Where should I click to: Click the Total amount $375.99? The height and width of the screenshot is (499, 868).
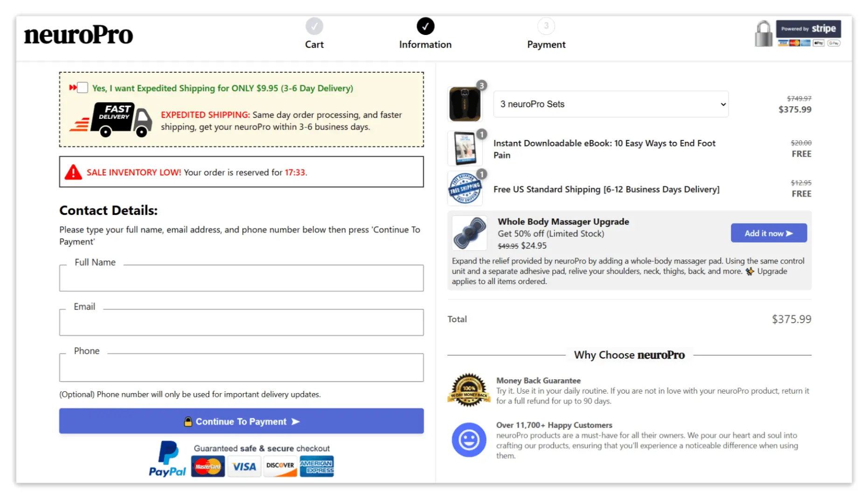point(792,319)
